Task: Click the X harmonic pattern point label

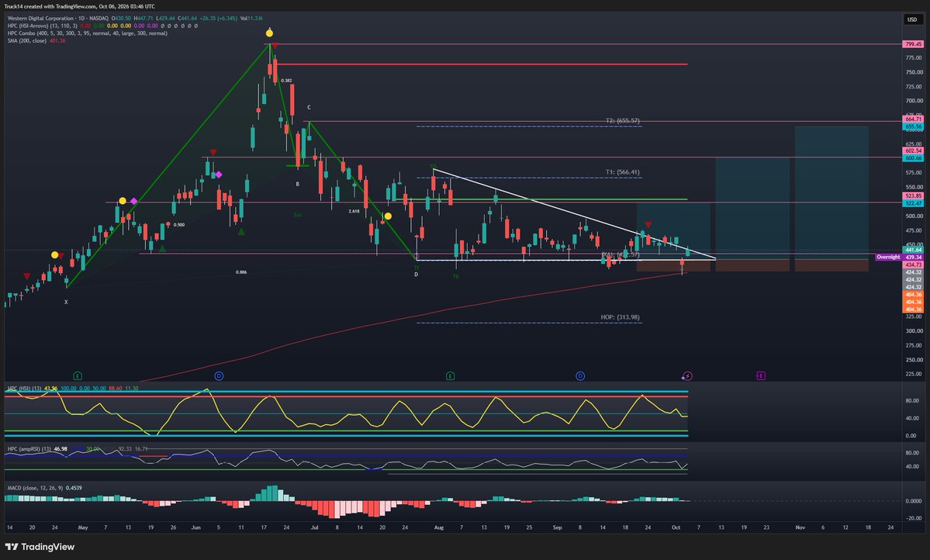Action: 66,302
